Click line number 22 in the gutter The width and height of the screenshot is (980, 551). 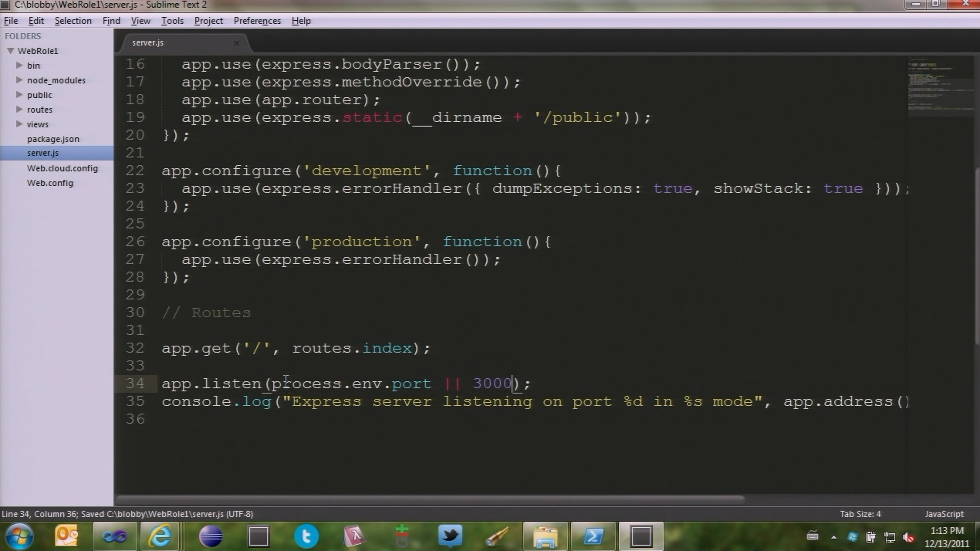coord(134,171)
